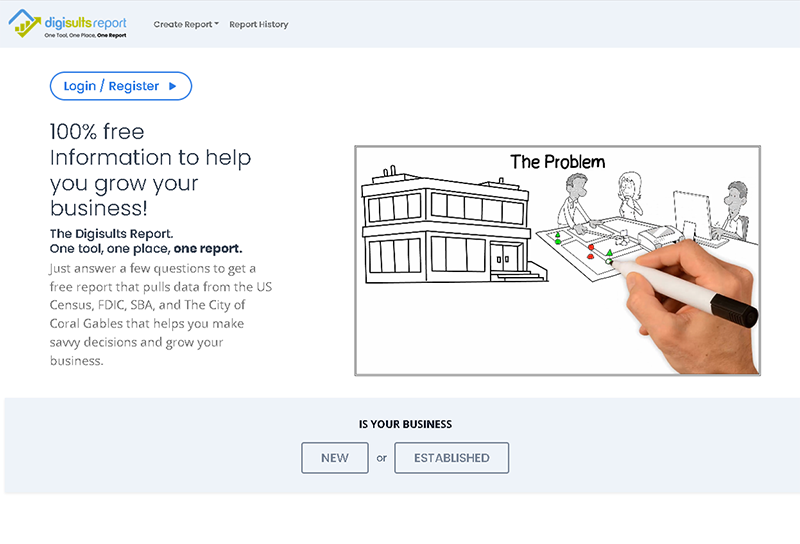Click the "digisults report" logo text

click(84, 21)
